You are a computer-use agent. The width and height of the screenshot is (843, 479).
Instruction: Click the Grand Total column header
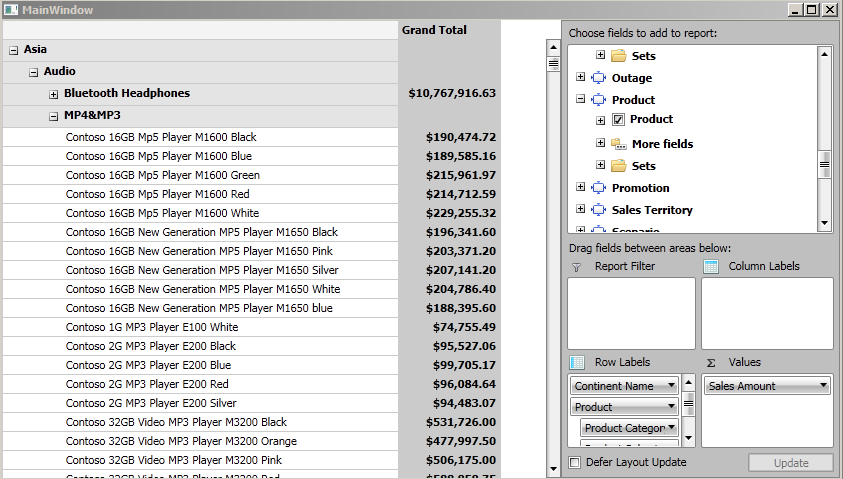click(434, 30)
